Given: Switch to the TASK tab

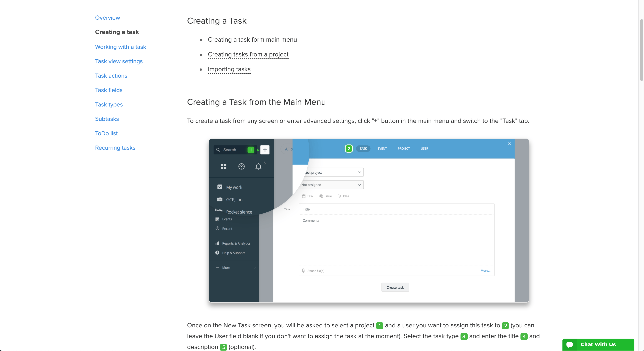Looking at the screenshot, I should pos(363,148).
